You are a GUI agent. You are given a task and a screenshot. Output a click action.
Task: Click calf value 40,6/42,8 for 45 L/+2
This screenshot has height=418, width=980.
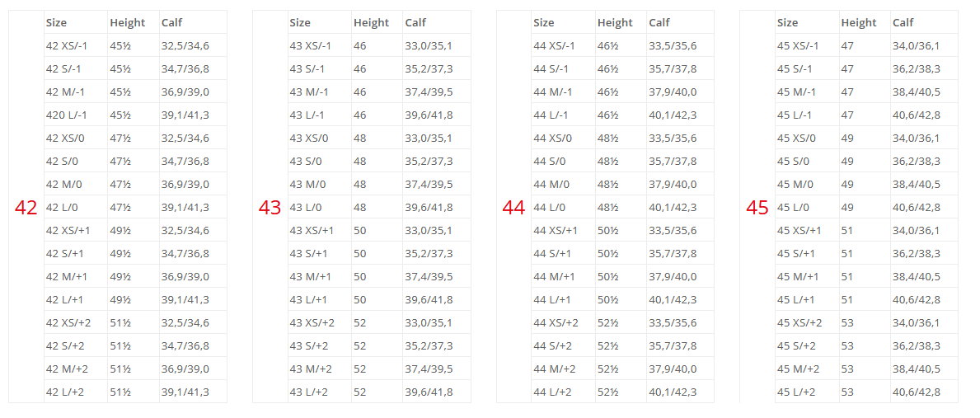[x=917, y=392]
